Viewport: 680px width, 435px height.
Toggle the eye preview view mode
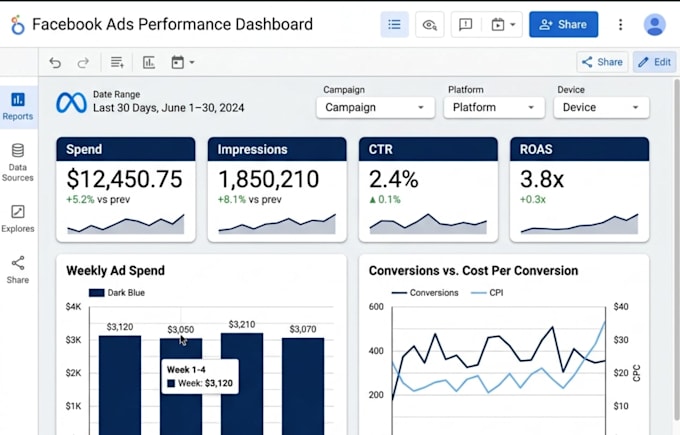click(x=429, y=25)
